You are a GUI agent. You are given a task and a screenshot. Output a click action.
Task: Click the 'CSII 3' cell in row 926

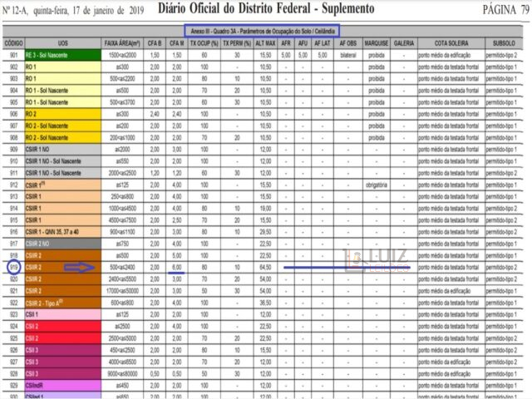[63, 350]
